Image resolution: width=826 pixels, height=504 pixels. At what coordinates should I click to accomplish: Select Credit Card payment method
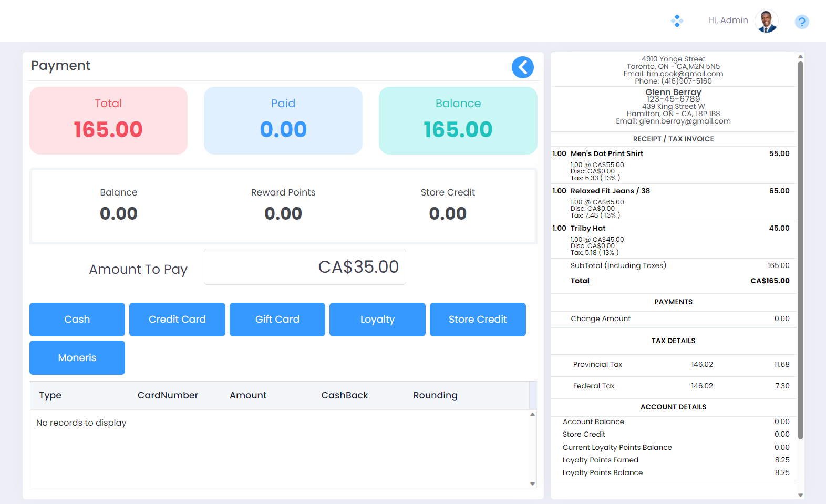[x=177, y=320]
